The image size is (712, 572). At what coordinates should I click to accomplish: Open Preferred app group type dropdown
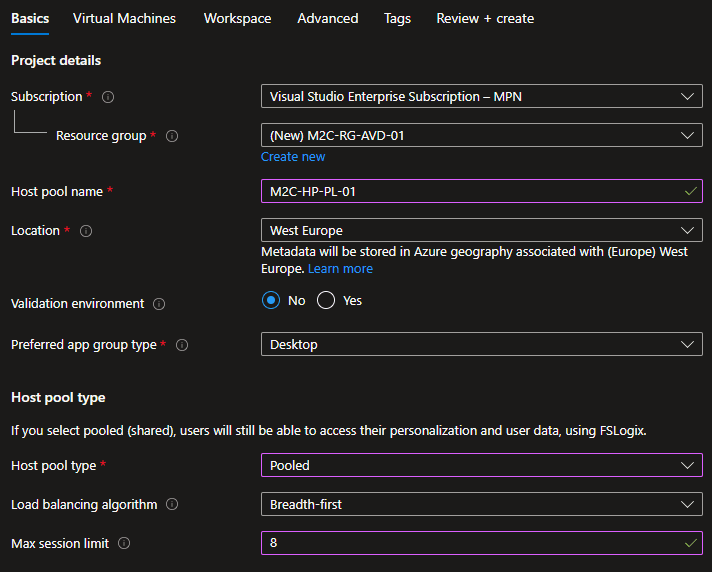click(x=480, y=345)
